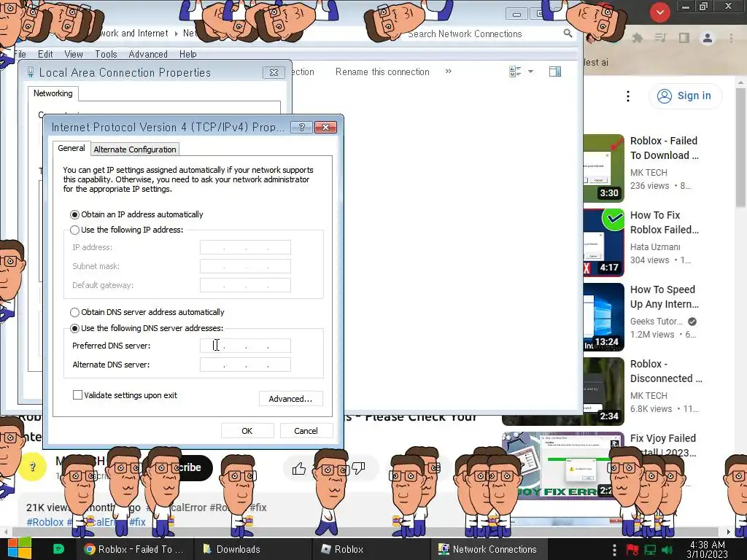747x560 pixels.
Task: Open Roblox - Failed To Download video thumbnail
Action: (x=603, y=168)
